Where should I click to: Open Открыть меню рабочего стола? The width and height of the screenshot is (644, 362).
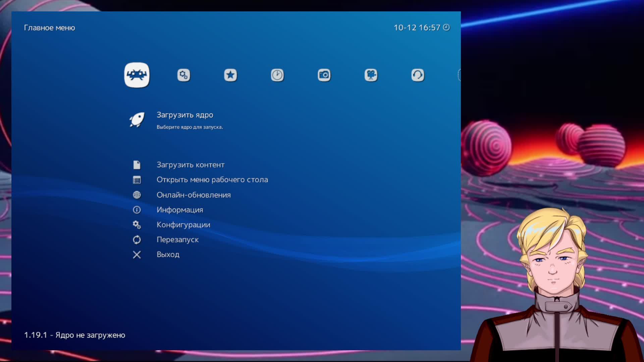pyautogui.click(x=212, y=180)
